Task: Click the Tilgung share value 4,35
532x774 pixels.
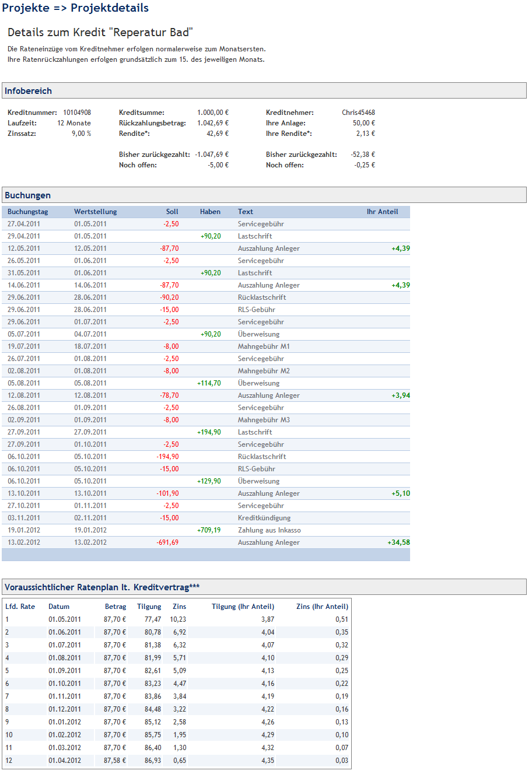Action: (x=268, y=761)
